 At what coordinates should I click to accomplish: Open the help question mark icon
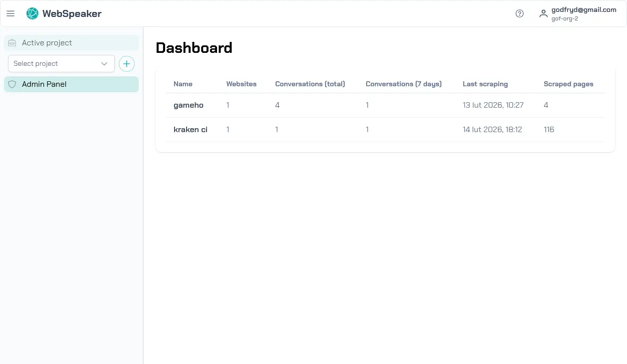tap(519, 13)
